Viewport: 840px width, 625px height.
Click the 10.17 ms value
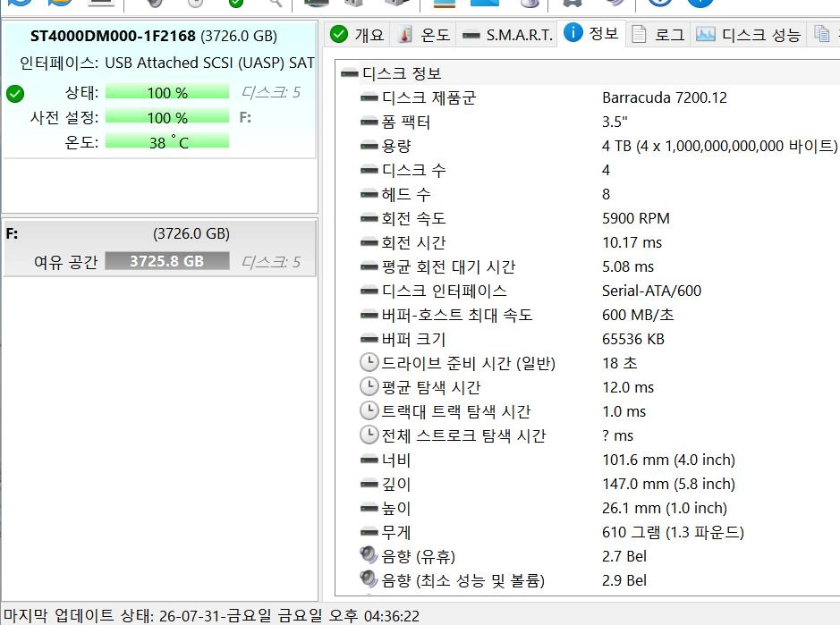632,242
